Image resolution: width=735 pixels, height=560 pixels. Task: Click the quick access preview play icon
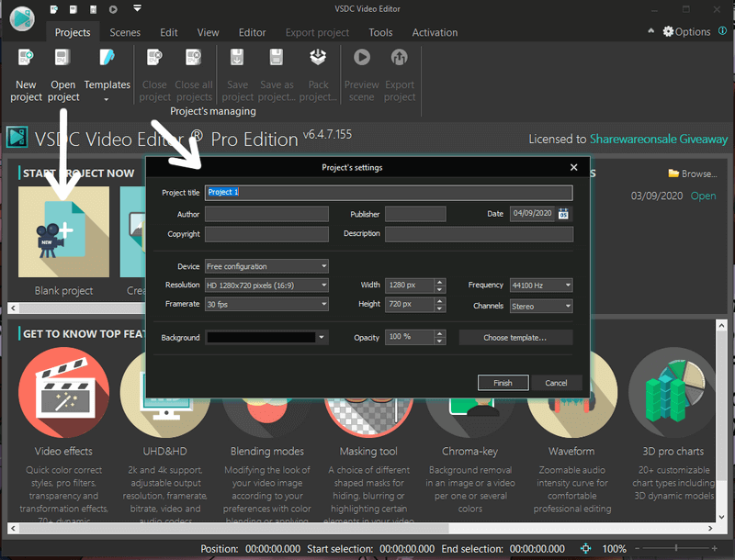[x=113, y=9]
